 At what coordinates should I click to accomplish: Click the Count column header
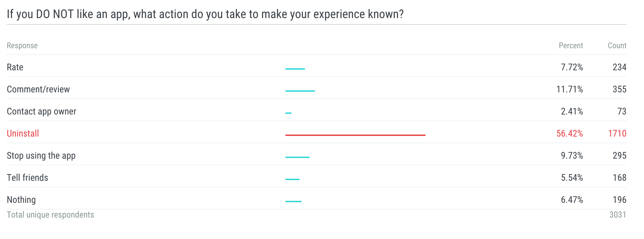(617, 46)
